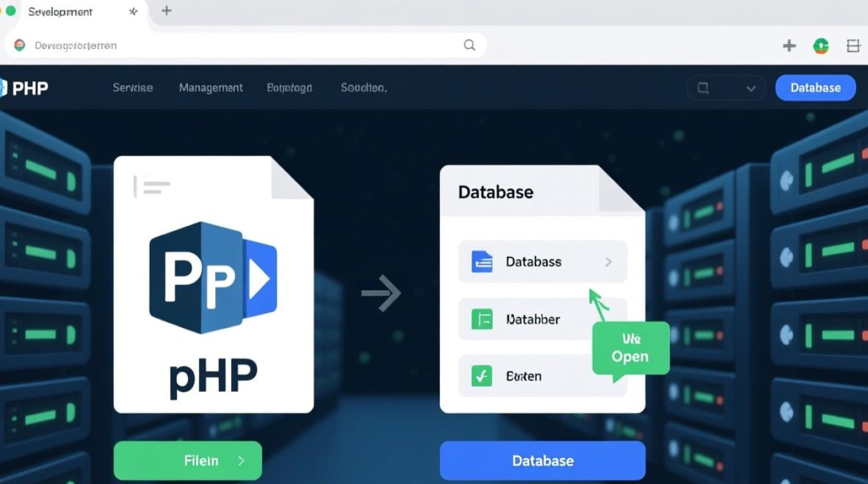The width and height of the screenshot is (868, 484).
Task: Open the Service menu item
Action: tap(132, 88)
